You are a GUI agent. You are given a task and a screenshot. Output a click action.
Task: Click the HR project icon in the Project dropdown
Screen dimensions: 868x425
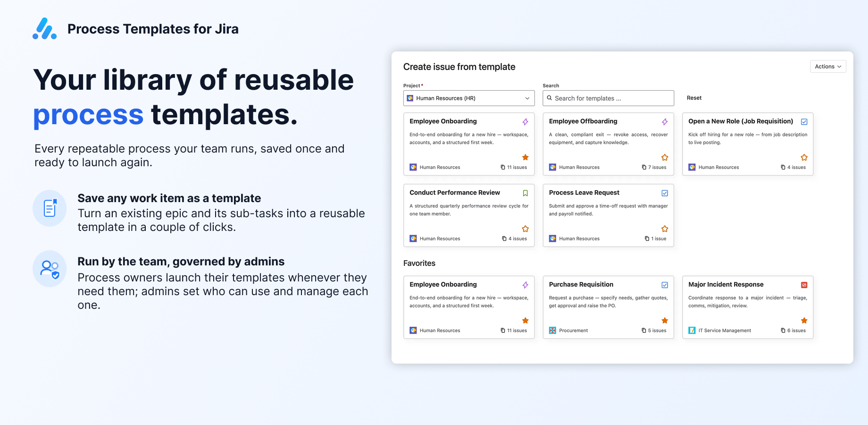pyautogui.click(x=410, y=98)
